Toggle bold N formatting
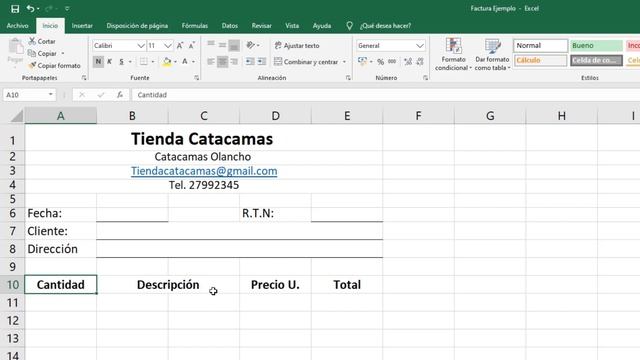Viewport: 640px width, 360px height. (98, 62)
